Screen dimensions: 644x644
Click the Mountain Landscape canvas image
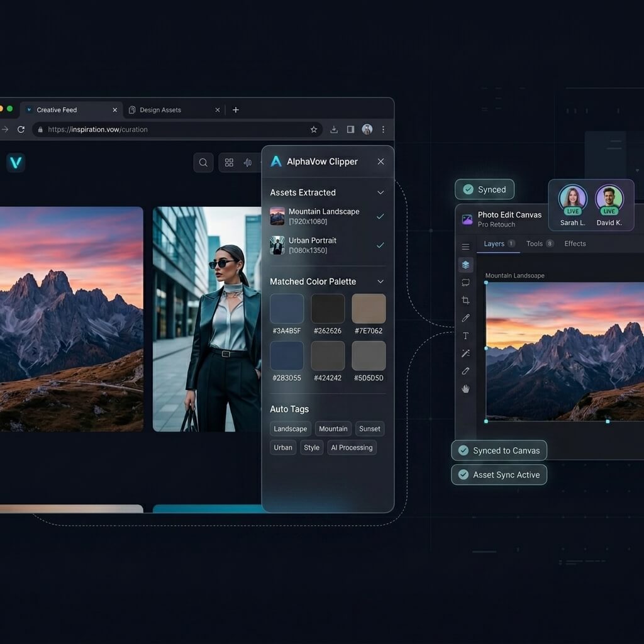coord(565,352)
